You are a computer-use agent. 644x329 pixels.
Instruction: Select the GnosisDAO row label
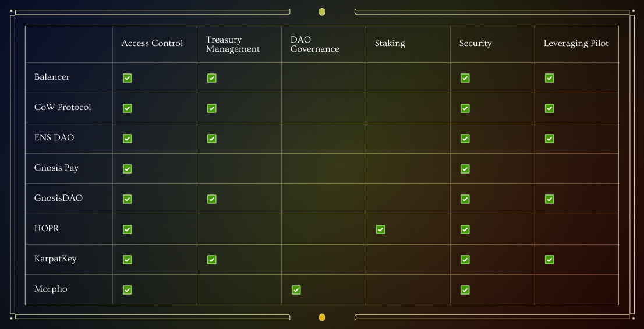(59, 198)
